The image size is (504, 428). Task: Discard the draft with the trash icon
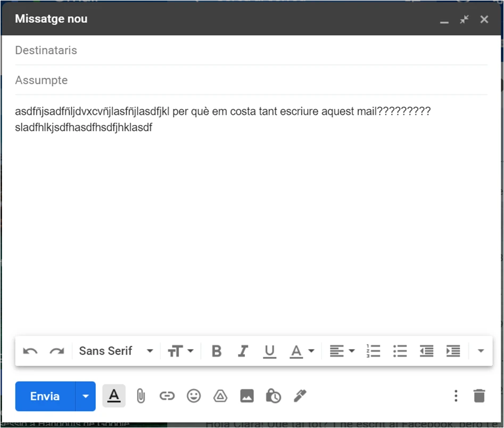coord(479,396)
